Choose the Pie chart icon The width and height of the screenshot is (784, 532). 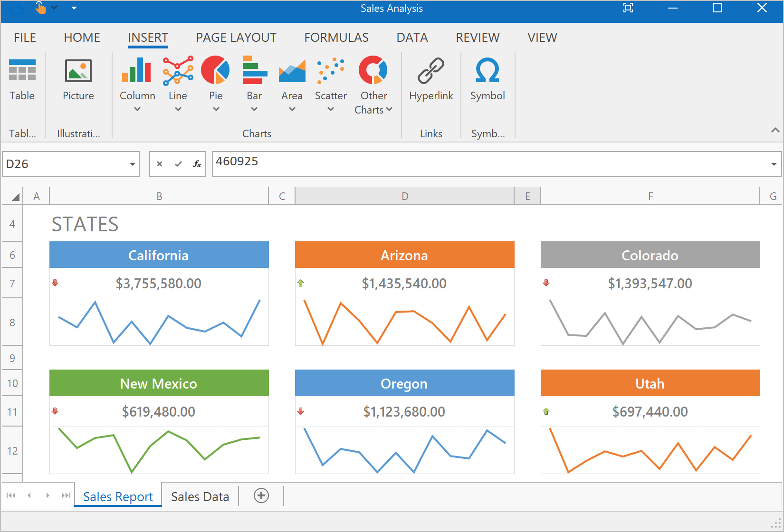[215, 70]
